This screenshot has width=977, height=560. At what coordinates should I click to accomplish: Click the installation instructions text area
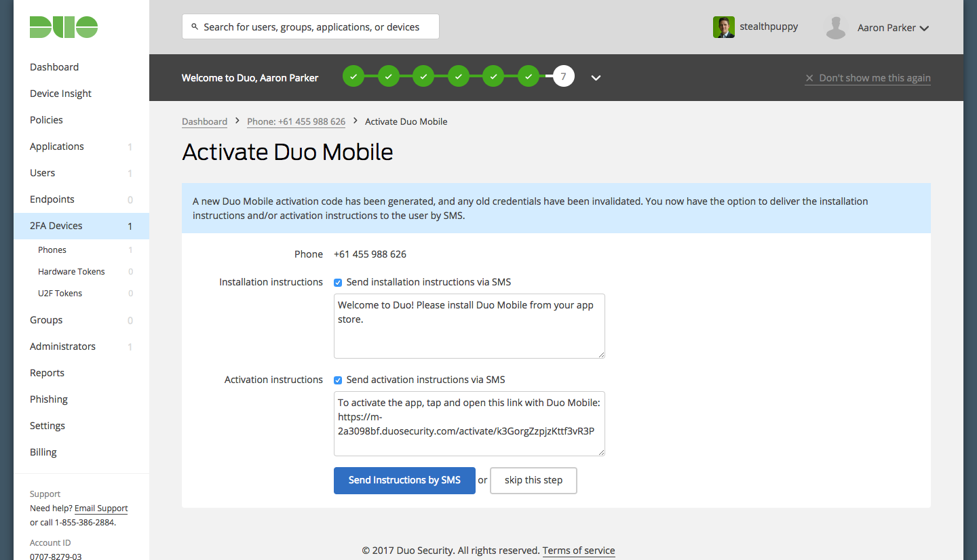(x=469, y=326)
